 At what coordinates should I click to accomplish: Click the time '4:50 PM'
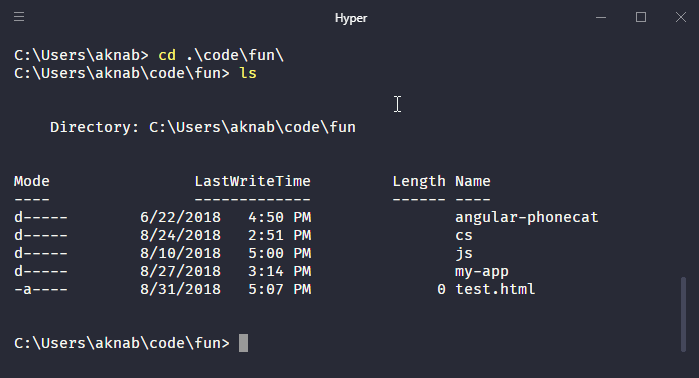[280, 217]
